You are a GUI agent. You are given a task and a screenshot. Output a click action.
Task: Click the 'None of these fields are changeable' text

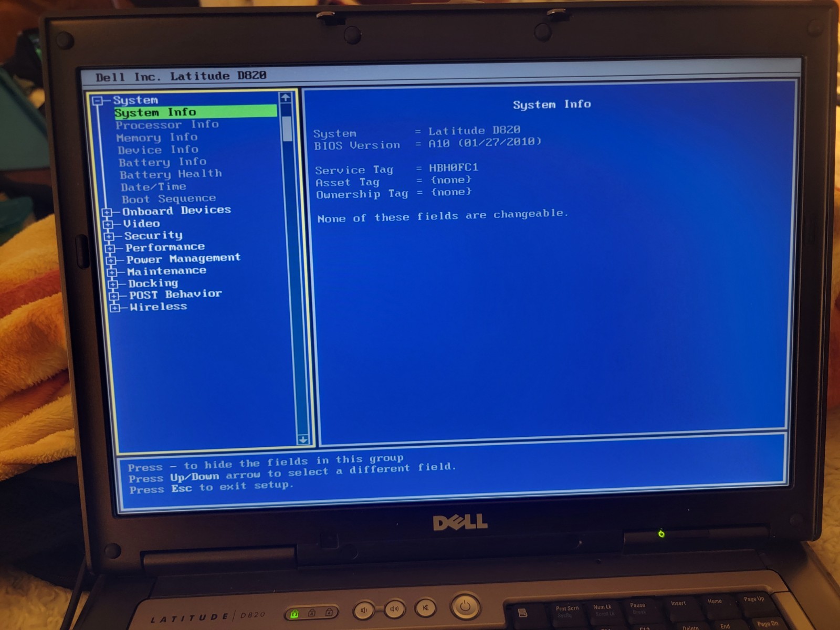coord(443,216)
